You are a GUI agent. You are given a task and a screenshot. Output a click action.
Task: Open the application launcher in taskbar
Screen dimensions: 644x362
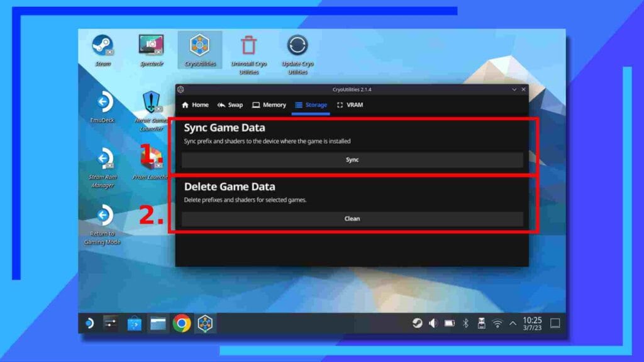pos(89,324)
